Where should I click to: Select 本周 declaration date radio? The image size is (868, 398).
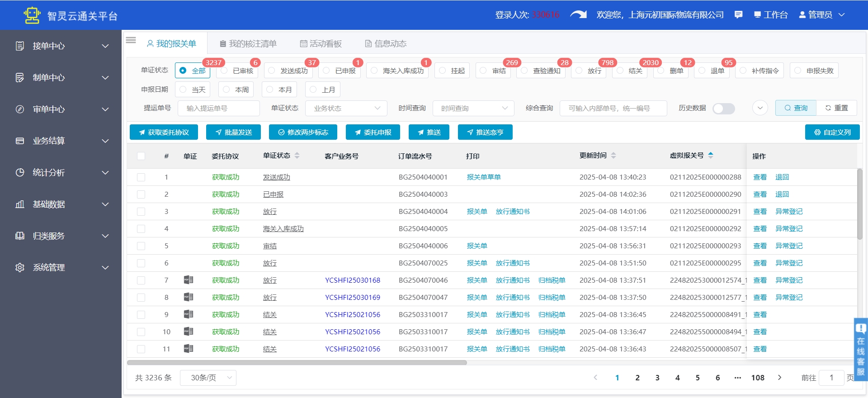(226, 90)
